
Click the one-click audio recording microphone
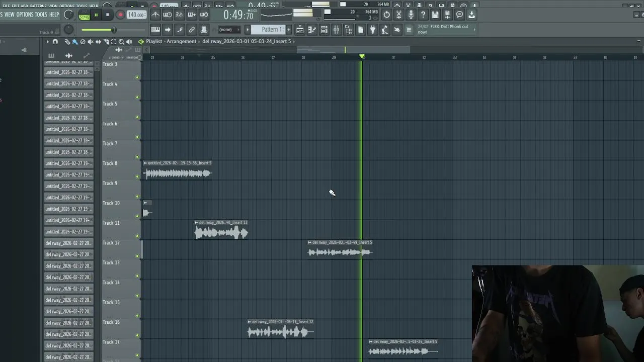tap(411, 15)
